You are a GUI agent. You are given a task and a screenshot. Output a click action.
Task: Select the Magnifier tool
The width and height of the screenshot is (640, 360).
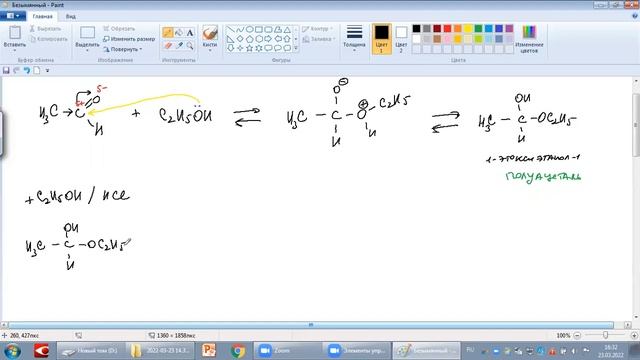(x=190, y=46)
